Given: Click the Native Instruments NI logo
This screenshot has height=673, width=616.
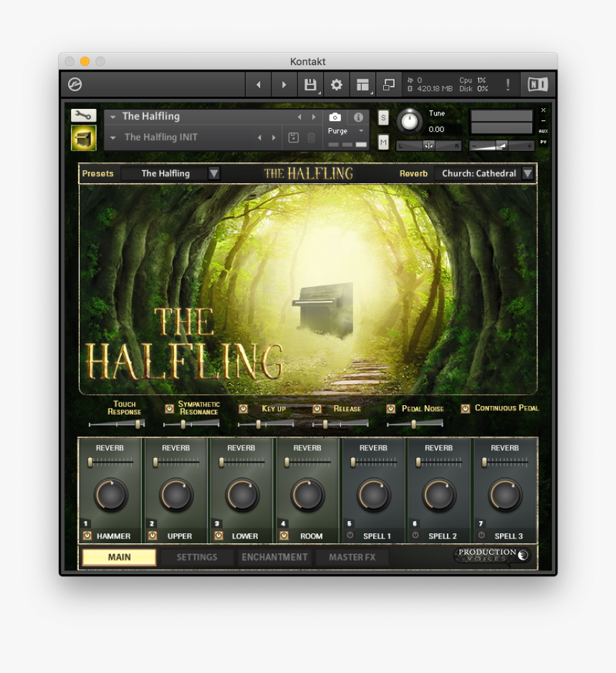Looking at the screenshot, I should click(538, 84).
